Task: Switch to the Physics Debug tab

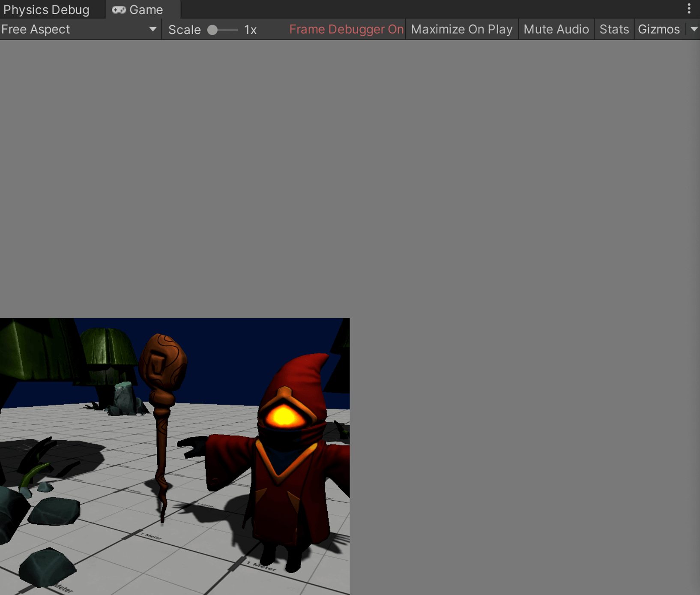Action: pyautogui.click(x=46, y=9)
